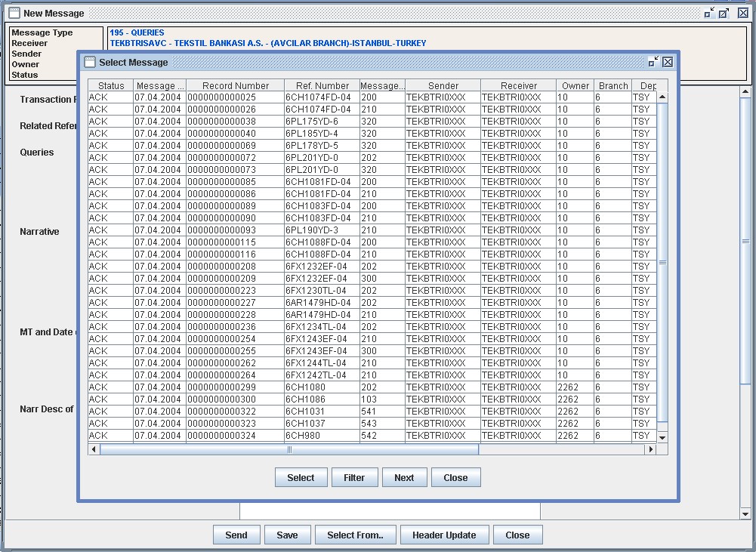Viewport: 756px width, 552px height.
Task: Click the '195 - QUERIES' message type text
Action: coord(137,32)
